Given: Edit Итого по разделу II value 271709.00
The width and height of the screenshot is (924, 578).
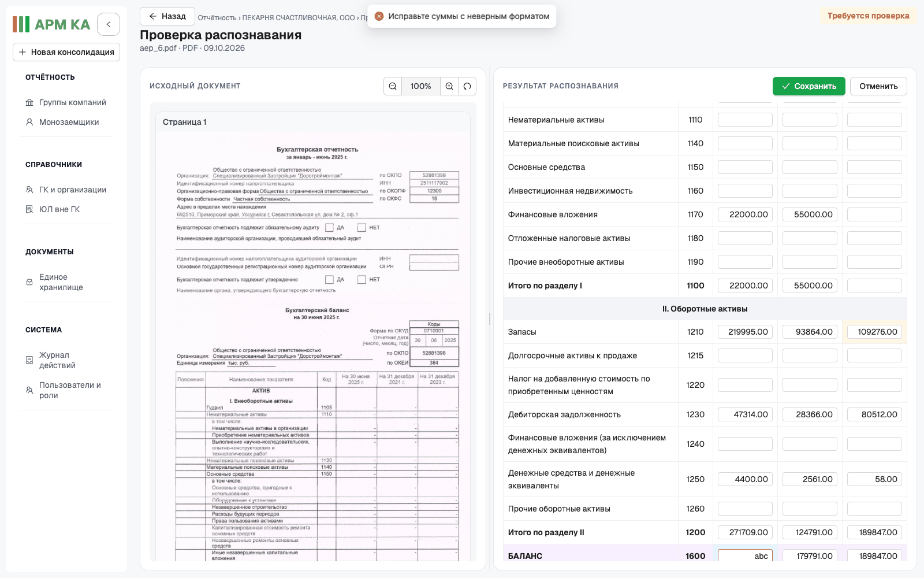Looking at the screenshot, I should pyautogui.click(x=745, y=532).
